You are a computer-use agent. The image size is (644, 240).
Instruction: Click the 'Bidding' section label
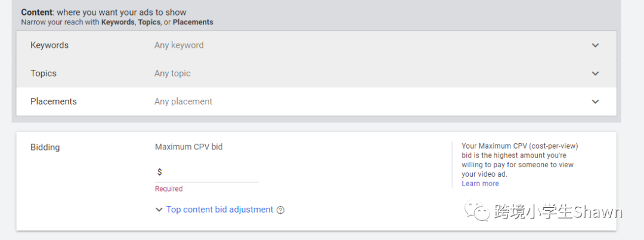click(x=45, y=147)
